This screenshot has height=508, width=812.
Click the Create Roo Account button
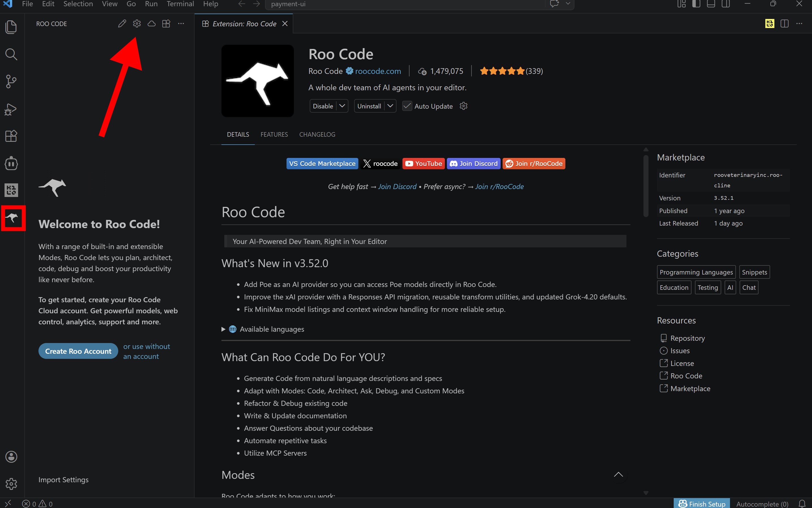click(x=78, y=351)
